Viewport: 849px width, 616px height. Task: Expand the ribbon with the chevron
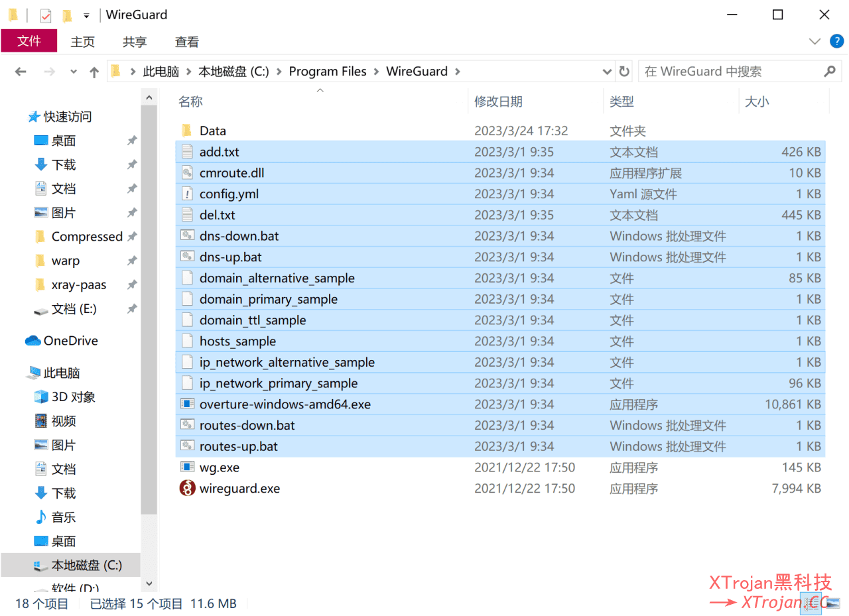(x=815, y=41)
